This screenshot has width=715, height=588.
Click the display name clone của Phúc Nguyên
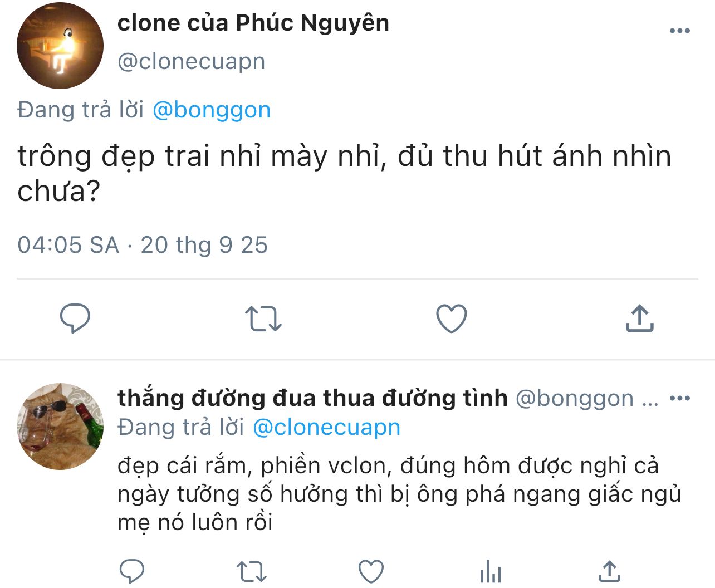(253, 23)
